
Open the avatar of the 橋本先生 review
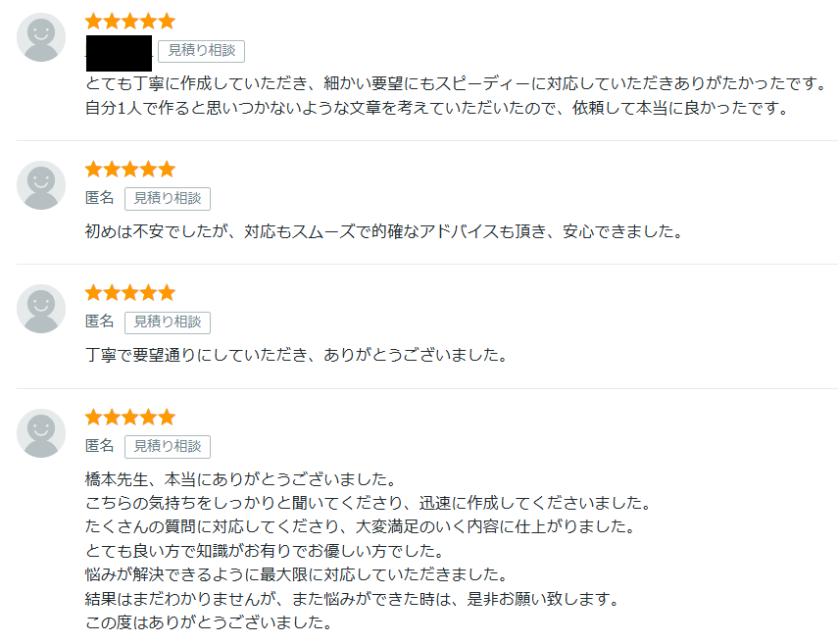[41, 433]
